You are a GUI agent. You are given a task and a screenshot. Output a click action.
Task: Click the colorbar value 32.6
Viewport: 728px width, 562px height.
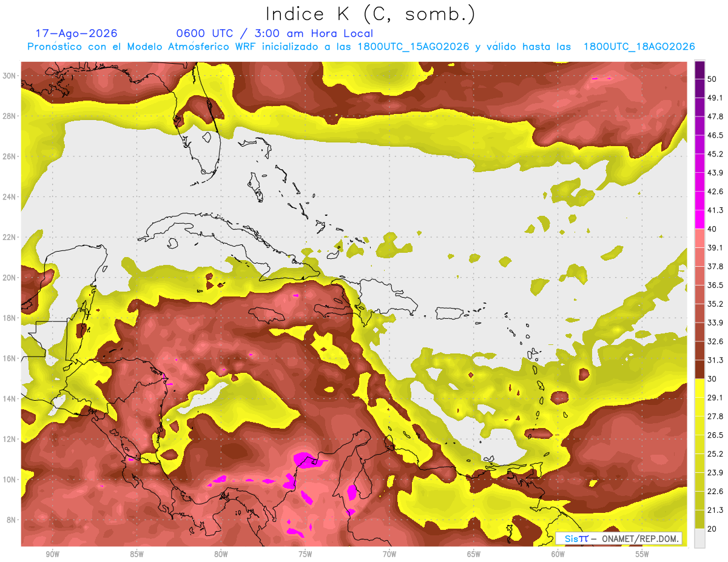click(715, 341)
